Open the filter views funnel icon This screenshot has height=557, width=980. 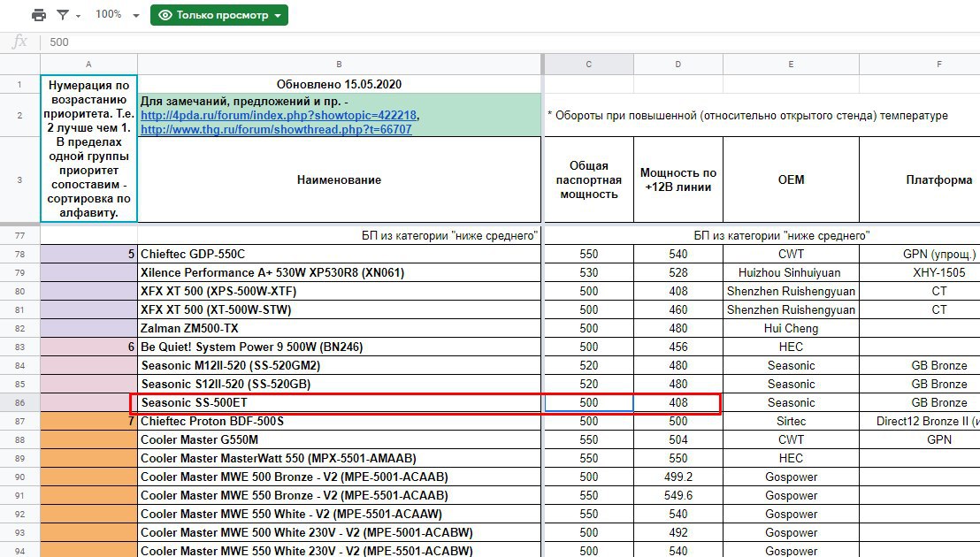click(63, 15)
